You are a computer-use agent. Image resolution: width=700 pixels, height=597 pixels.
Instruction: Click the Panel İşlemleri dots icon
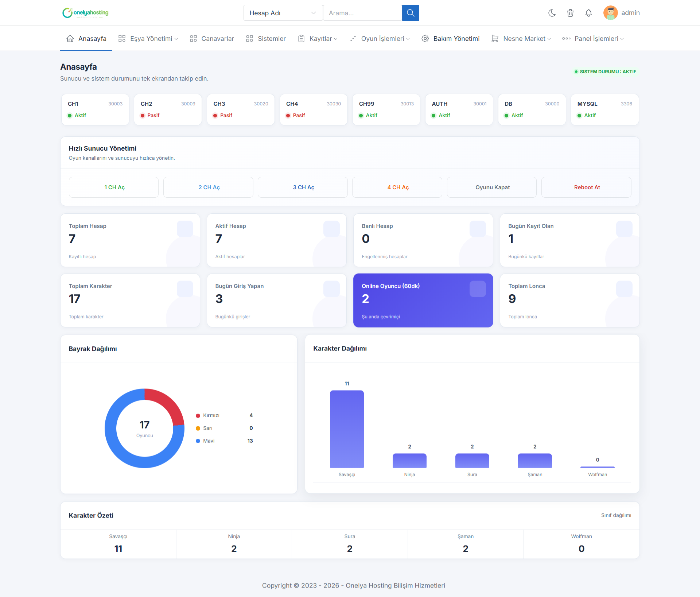pyautogui.click(x=566, y=39)
